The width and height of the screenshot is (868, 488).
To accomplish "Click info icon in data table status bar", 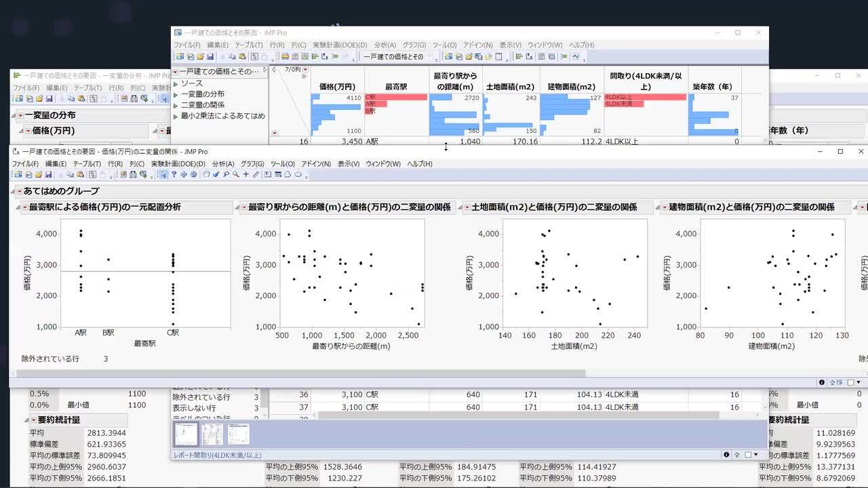I will pos(726,455).
